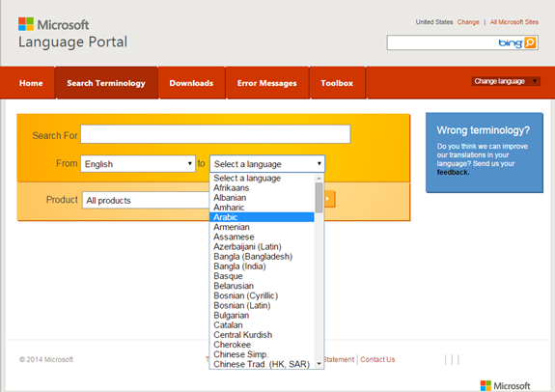Click the Language Portal title
Viewport: 555px width, 392px height.
point(72,42)
